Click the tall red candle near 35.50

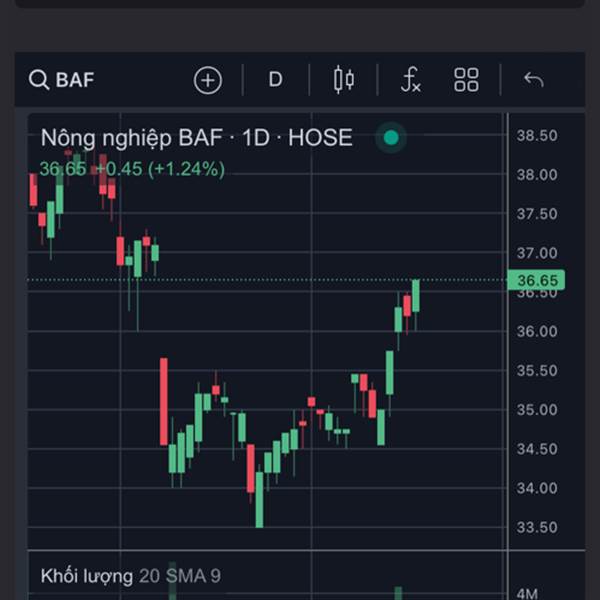tap(164, 402)
